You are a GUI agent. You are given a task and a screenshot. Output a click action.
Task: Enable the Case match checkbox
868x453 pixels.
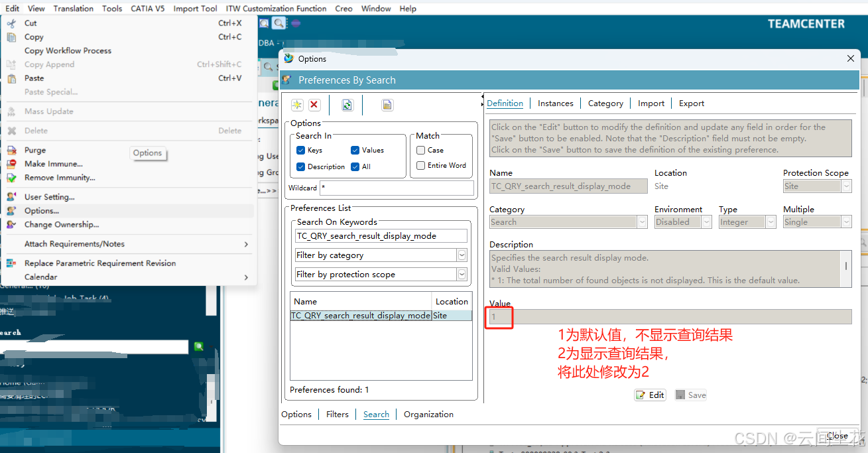pyautogui.click(x=420, y=150)
